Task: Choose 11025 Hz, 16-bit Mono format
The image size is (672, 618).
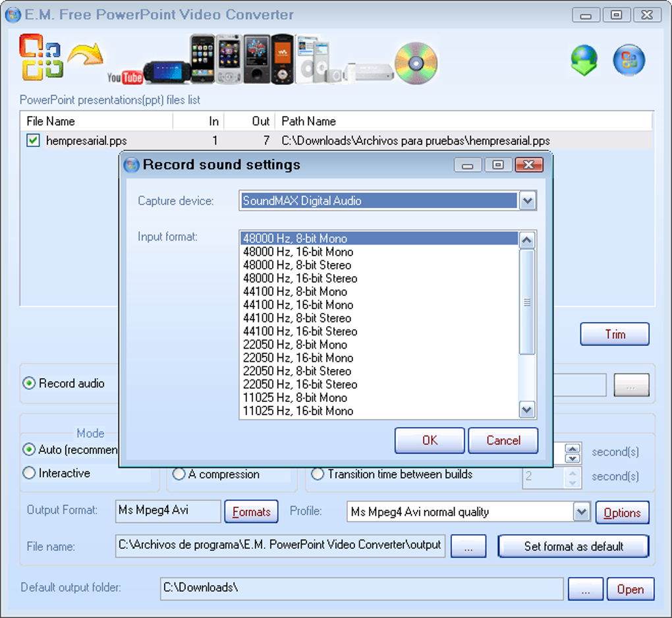Action: coord(379,411)
